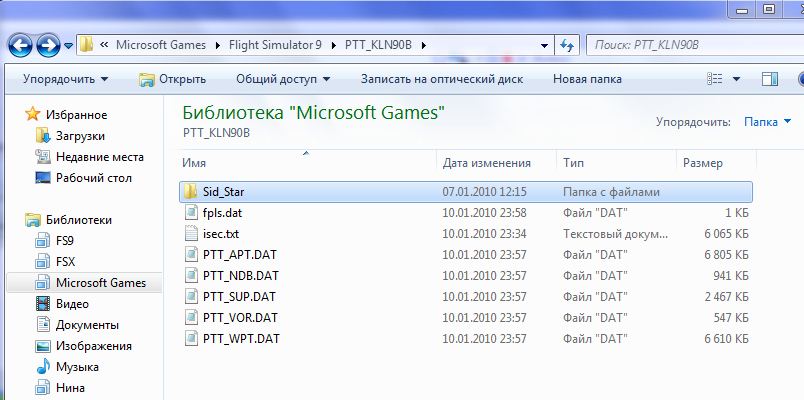Click the PTT_NDB.DAT file name

(x=240, y=276)
